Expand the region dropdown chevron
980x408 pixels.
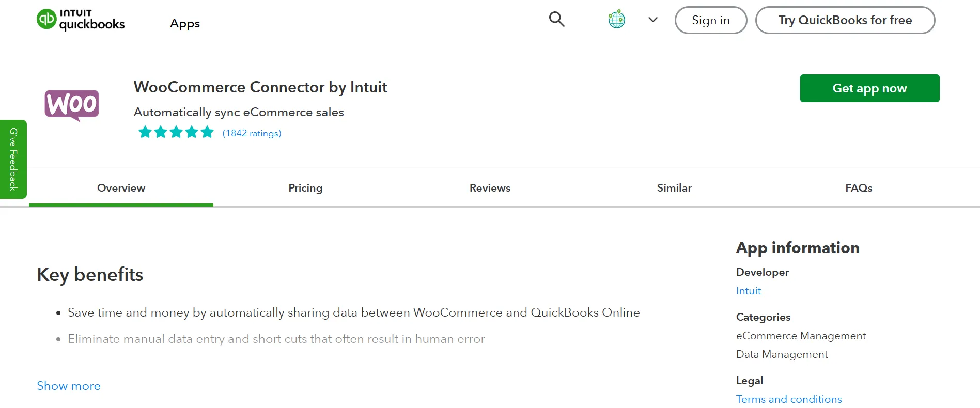653,20
